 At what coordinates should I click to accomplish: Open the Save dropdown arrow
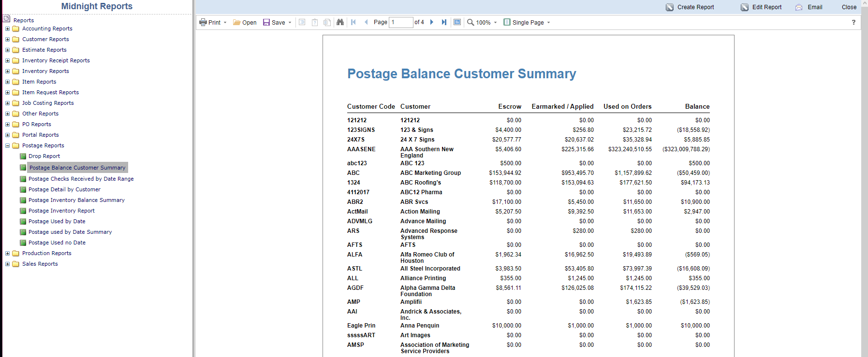click(x=290, y=23)
